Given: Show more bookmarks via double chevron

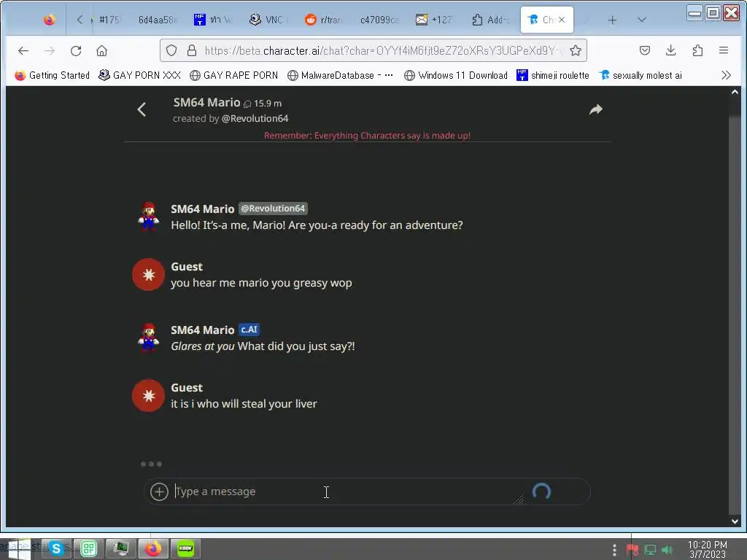Looking at the screenshot, I should pos(726,75).
